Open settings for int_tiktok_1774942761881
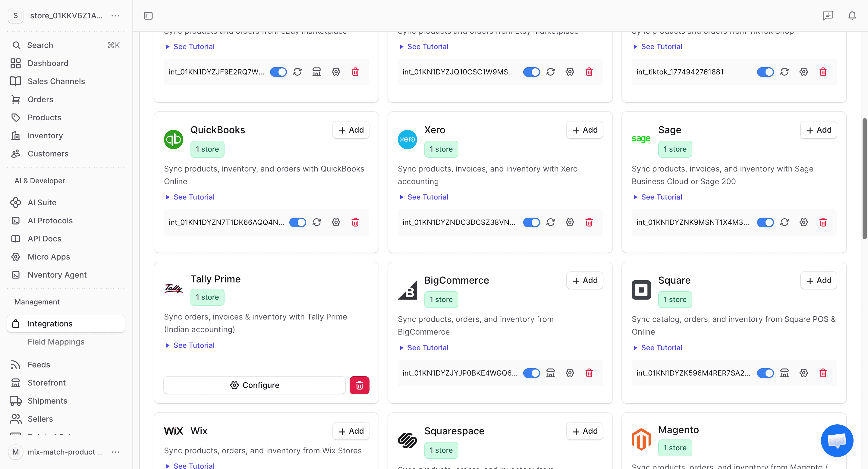 804,72
